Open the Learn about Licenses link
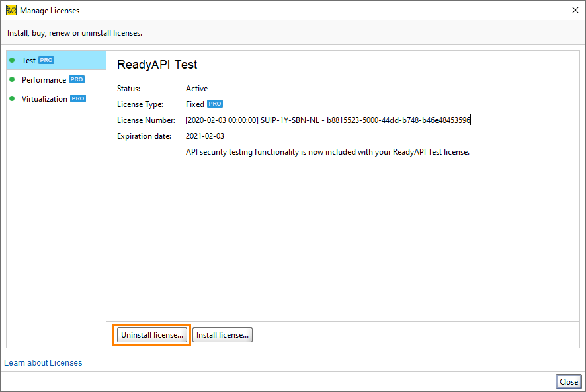586x392 pixels. pyautogui.click(x=43, y=362)
